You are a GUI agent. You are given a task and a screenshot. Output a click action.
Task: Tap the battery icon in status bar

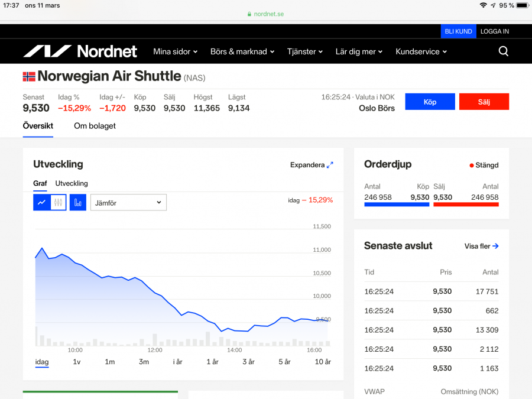pos(522,5)
